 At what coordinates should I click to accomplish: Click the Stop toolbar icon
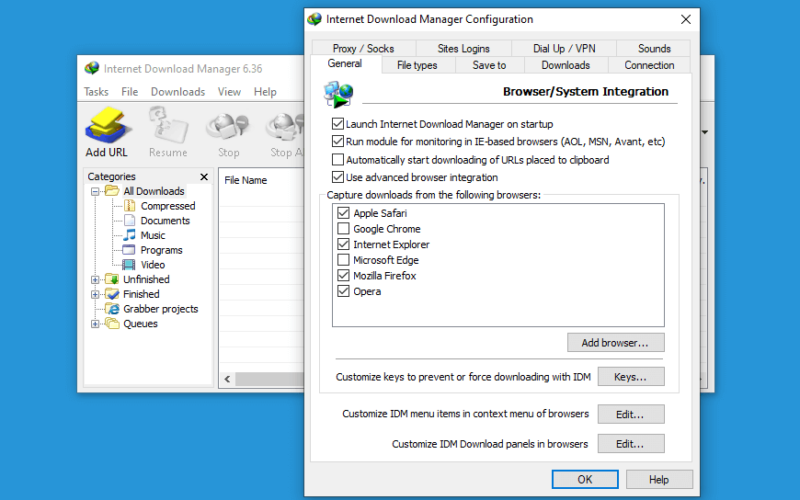pyautogui.click(x=228, y=127)
